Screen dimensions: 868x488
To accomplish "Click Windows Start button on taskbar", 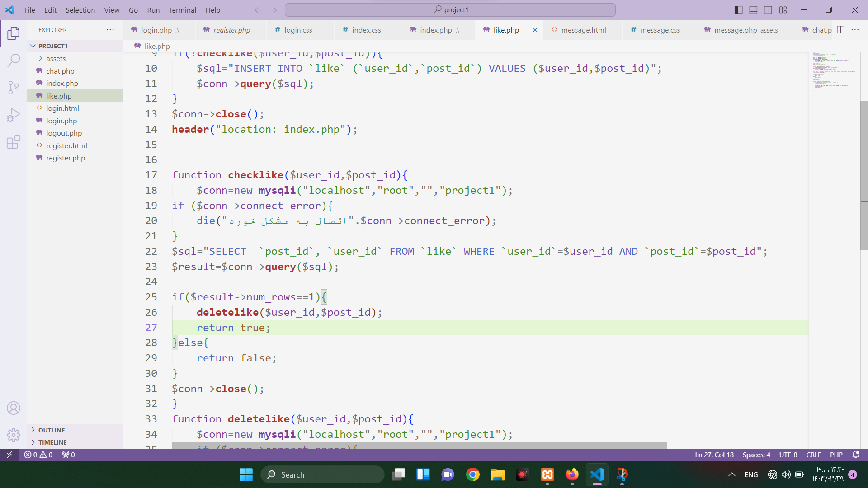I will [x=246, y=474].
